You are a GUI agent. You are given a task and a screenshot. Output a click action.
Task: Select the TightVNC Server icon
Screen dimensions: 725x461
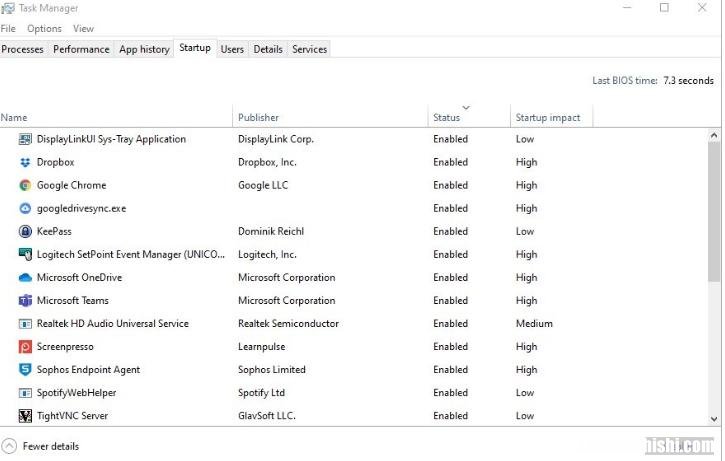25,416
